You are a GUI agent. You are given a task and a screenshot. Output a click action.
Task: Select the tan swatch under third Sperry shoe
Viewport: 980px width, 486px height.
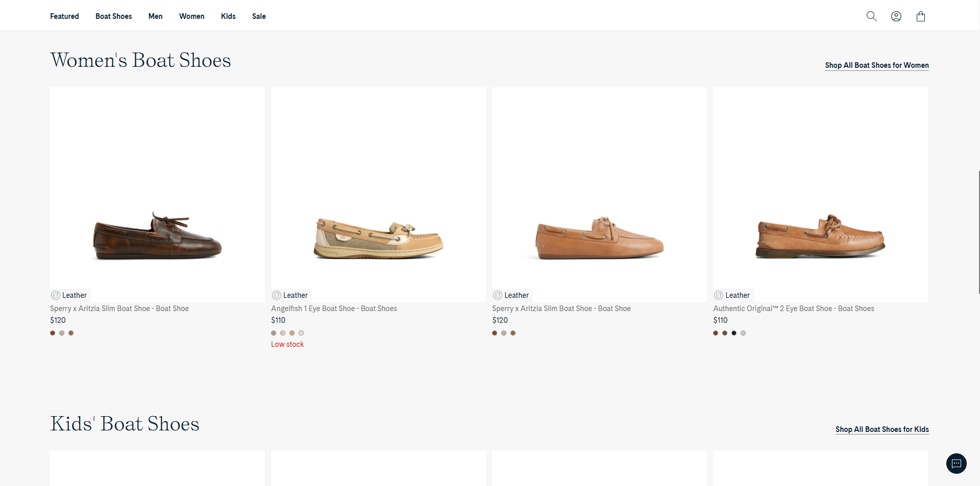tap(513, 333)
